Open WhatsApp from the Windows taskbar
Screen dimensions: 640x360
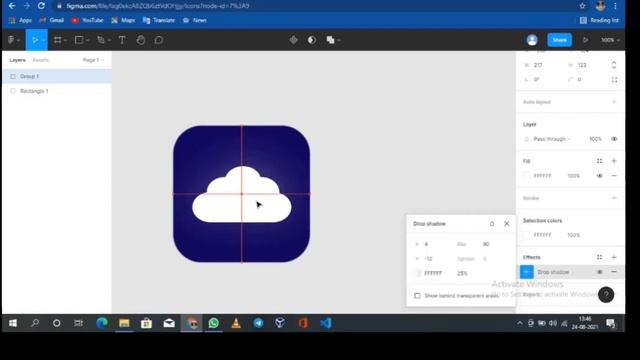pos(213,323)
